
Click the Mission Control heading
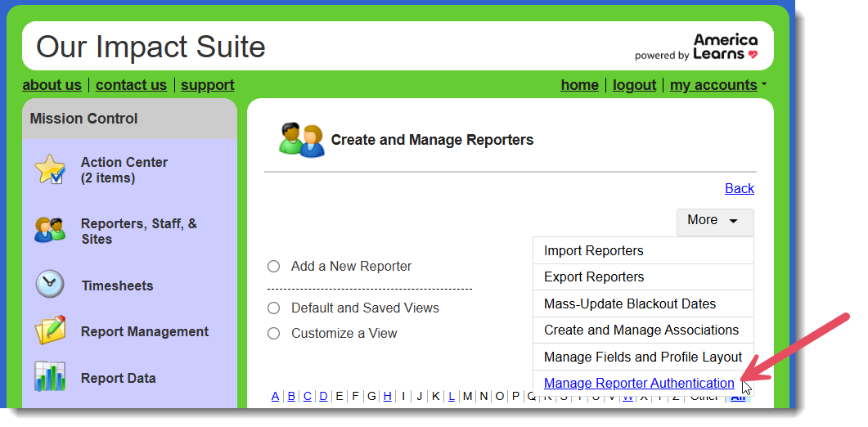tap(83, 119)
